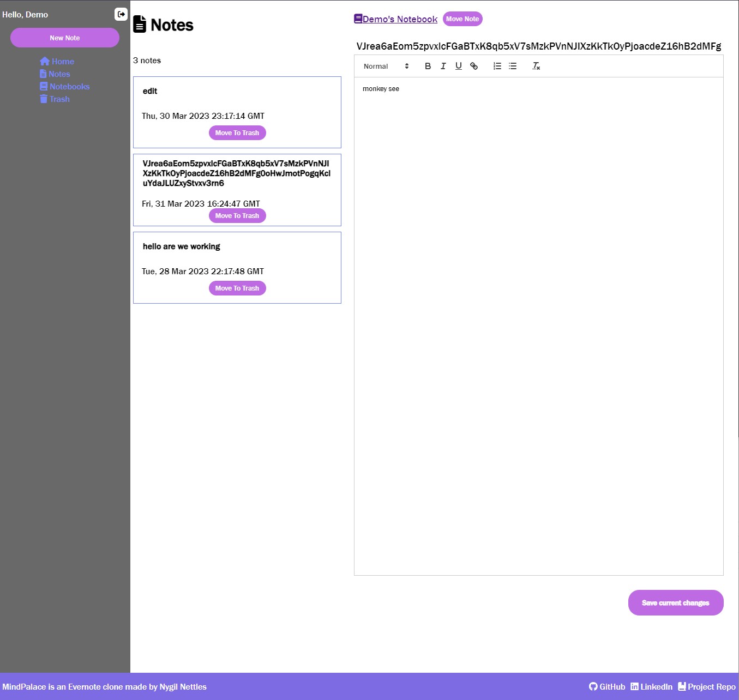
Task: Move the 'edit' note to trash
Action: pos(237,133)
